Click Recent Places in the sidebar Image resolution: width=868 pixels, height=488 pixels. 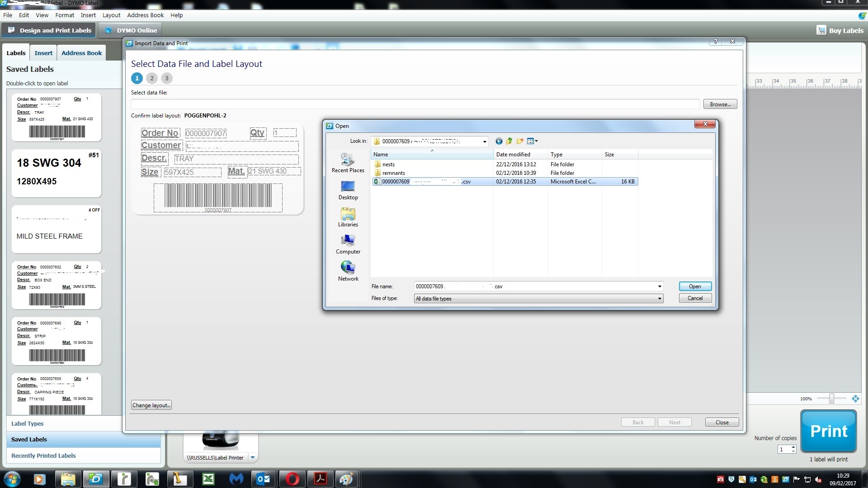[x=348, y=163]
